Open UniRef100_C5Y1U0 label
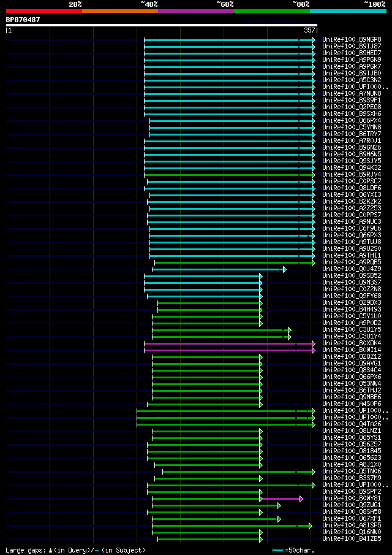The image size is (392, 555). [352, 316]
